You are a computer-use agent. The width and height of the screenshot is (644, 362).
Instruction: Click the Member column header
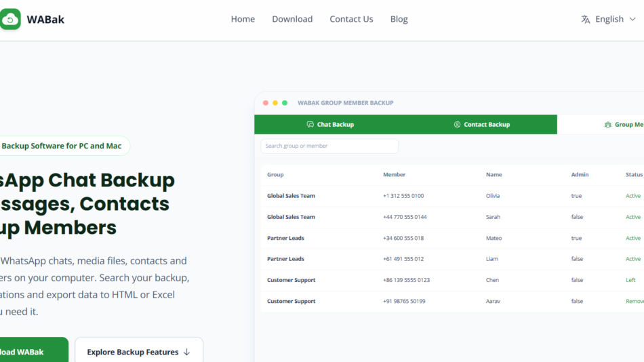pyautogui.click(x=394, y=175)
